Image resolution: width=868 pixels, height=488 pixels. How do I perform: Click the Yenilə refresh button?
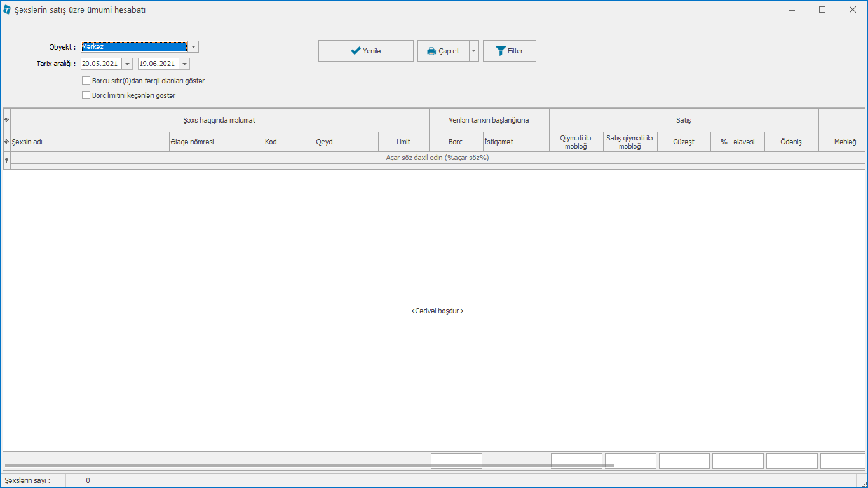pyautogui.click(x=365, y=51)
